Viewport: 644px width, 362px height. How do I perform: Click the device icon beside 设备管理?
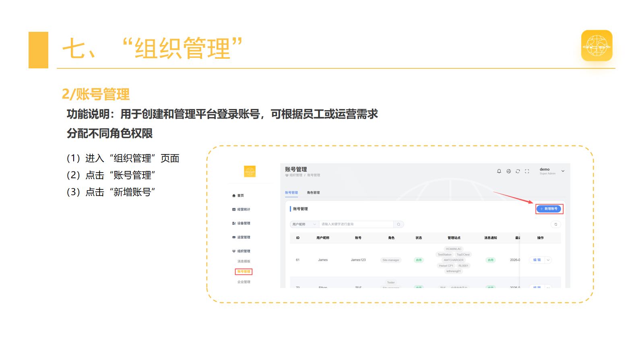point(234,223)
